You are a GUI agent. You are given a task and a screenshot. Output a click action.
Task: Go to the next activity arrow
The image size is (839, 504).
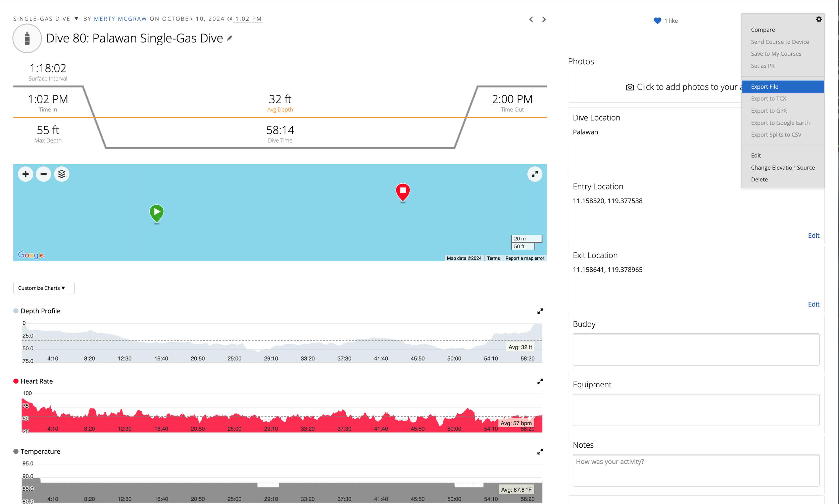[x=544, y=19]
